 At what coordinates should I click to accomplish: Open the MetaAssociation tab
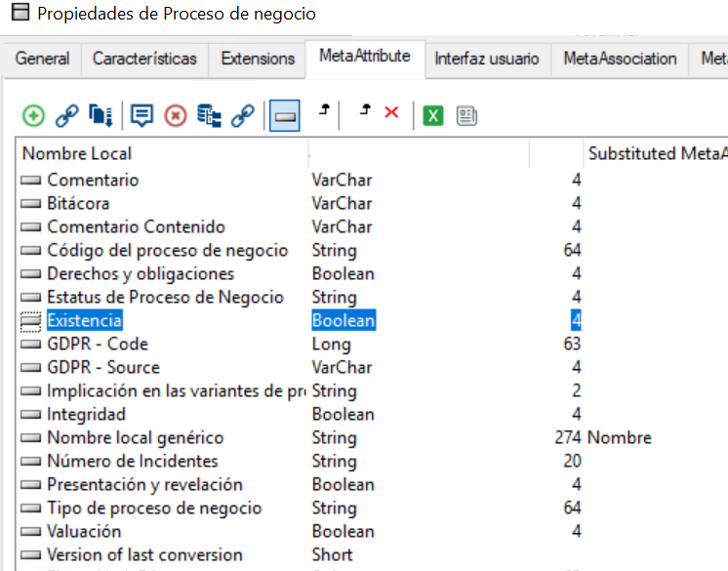620,59
